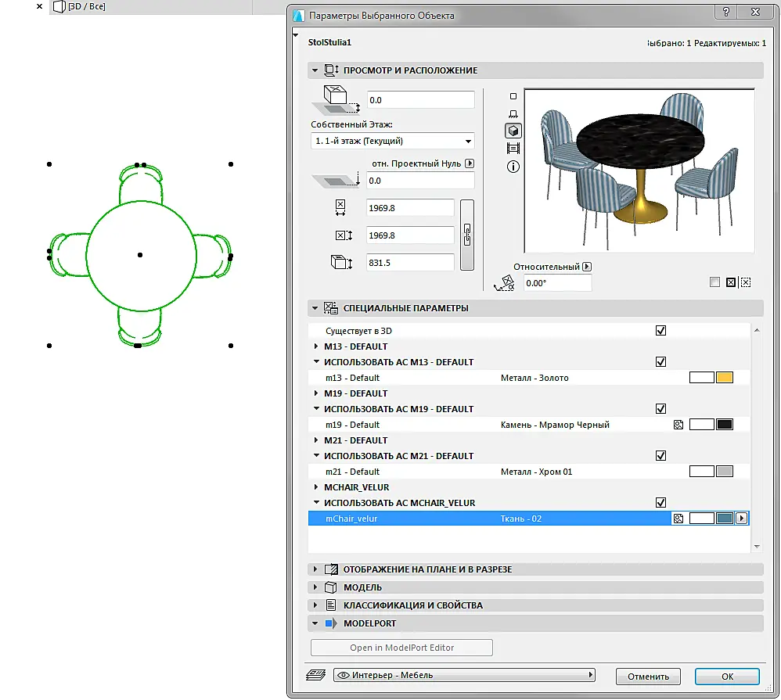Click the elevation to story icon
This screenshot has width=781, height=700.
coord(336,99)
